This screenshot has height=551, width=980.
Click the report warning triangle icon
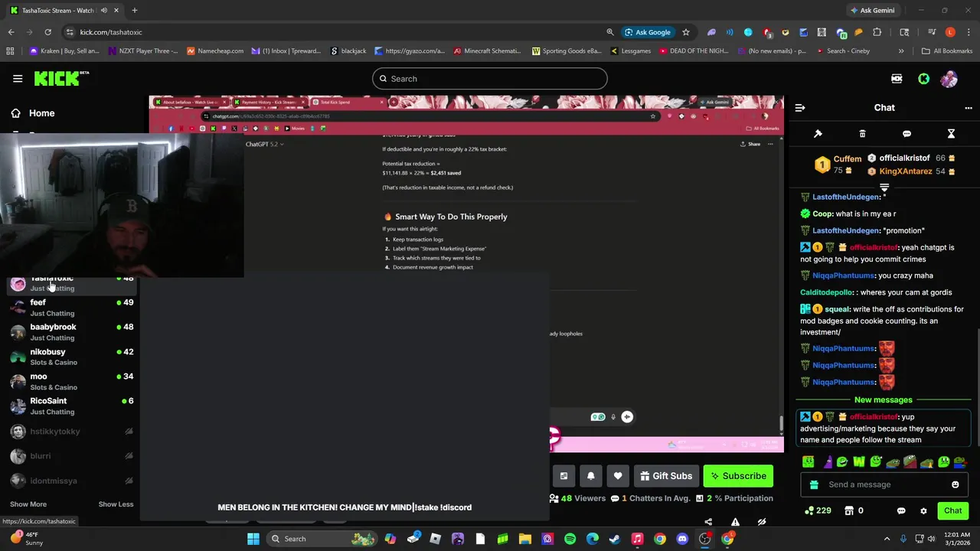tap(735, 522)
